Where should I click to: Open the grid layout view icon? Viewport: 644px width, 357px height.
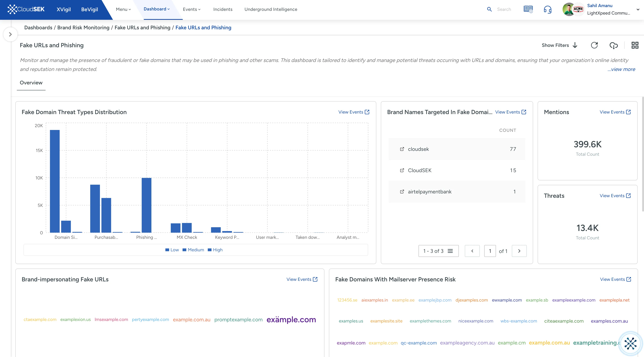coord(635,45)
